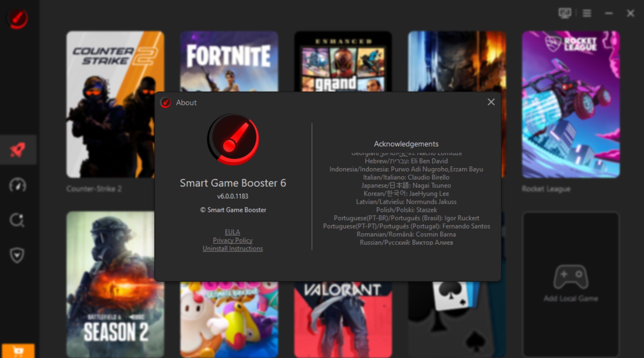Click the Polish: Staszek line

(406, 210)
